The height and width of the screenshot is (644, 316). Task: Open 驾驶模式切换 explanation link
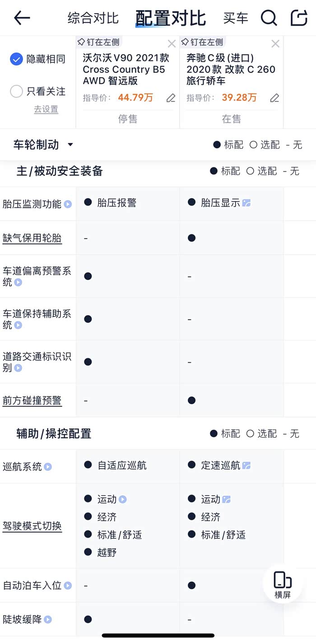(32, 526)
